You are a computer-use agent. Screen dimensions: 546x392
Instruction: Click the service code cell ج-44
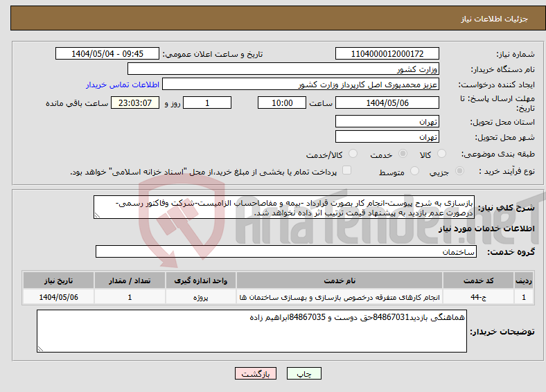(x=479, y=297)
